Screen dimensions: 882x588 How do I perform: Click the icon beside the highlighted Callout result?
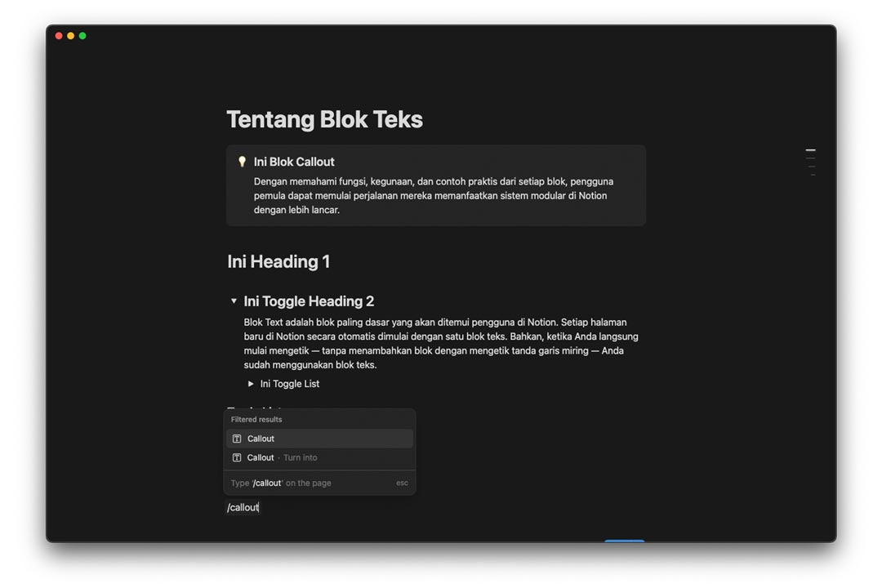tap(237, 439)
